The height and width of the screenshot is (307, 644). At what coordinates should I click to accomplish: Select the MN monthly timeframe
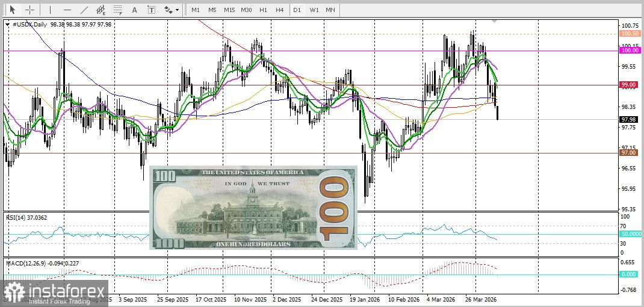(x=330, y=10)
